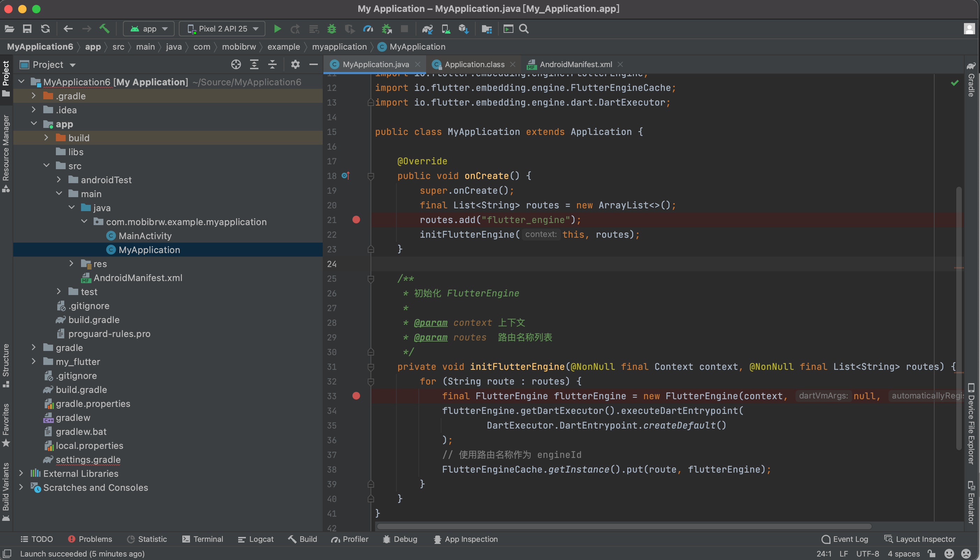Open the Logcat tool window tab

pyautogui.click(x=255, y=539)
